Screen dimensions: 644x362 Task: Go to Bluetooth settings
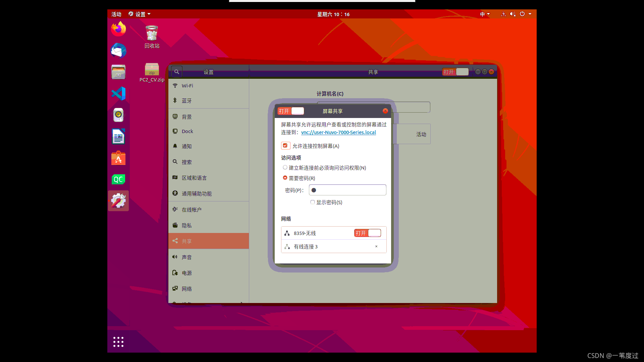click(x=209, y=101)
